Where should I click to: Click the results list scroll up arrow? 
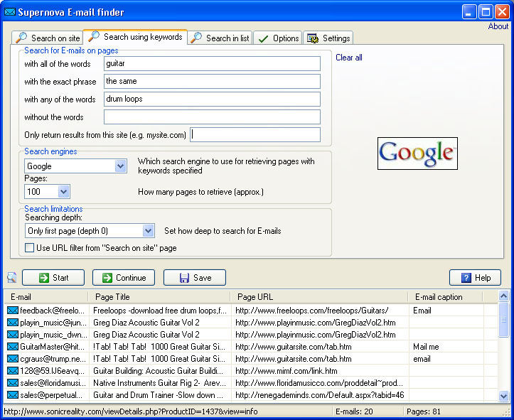(503, 296)
